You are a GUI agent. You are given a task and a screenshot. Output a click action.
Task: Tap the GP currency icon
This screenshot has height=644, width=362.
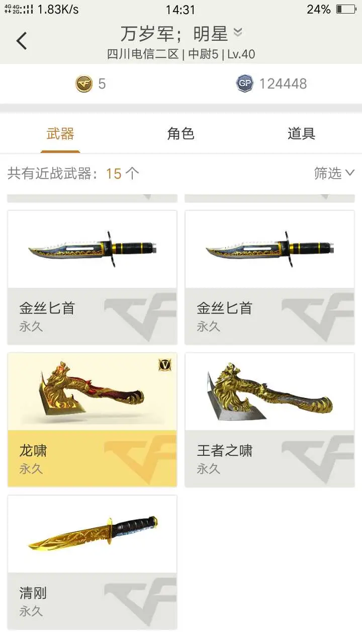click(244, 84)
